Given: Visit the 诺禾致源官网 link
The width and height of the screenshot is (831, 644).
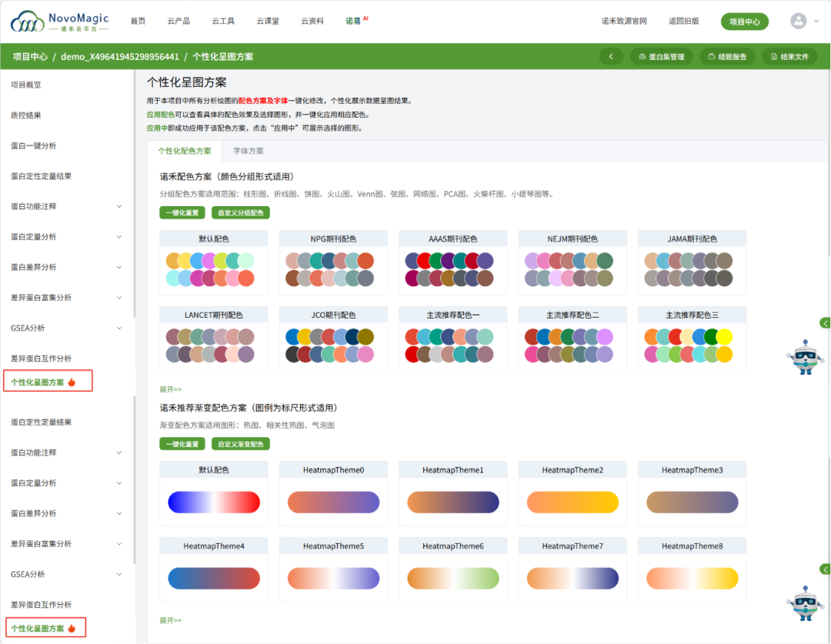Looking at the screenshot, I should pyautogui.click(x=624, y=22).
